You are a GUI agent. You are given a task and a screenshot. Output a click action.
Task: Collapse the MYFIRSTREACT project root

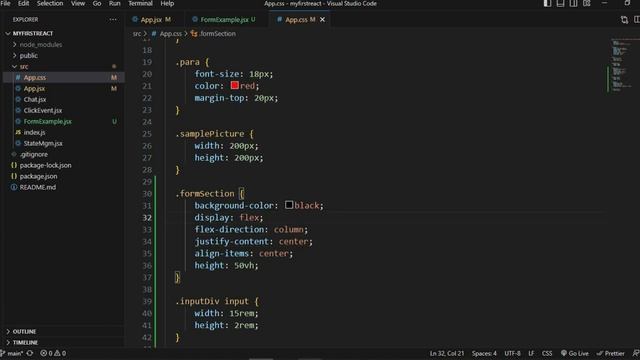(33, 33)
